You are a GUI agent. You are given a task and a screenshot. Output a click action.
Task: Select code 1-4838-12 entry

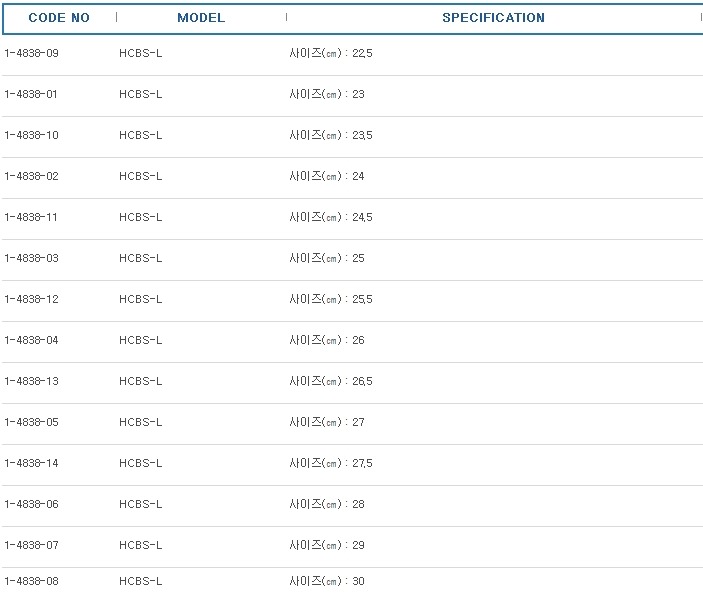pyautogui.click(x=32, y=299)
